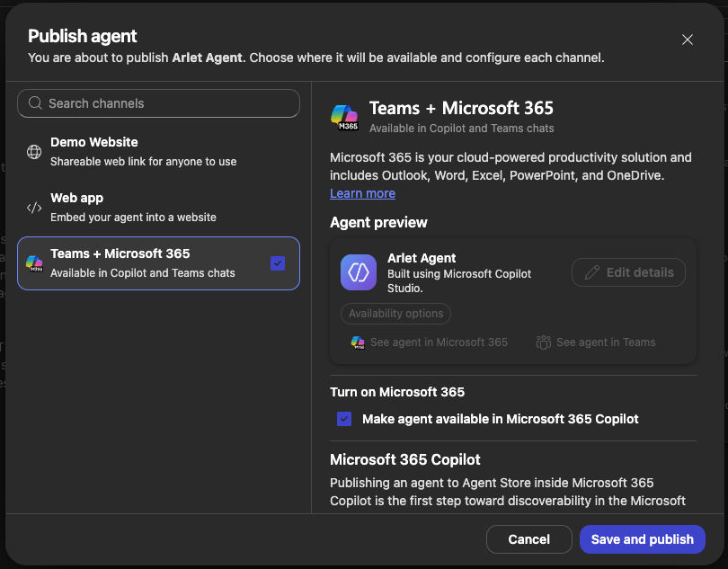Click Save and publish button
Image resolution: width=728 pixels, height=569 pixels.
(x=642, y=539)
